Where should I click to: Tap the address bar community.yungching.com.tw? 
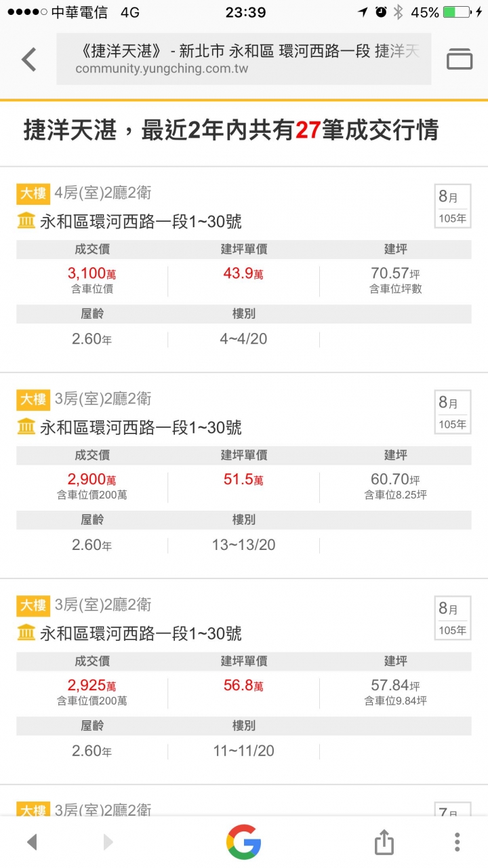pyautogui.click(x=244, y=60)
